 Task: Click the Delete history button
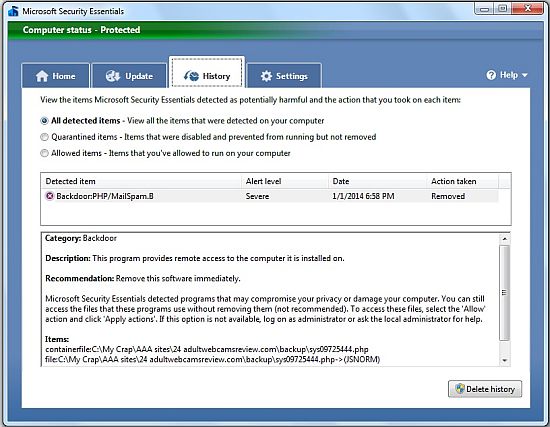pyautogui.click(x=485, y=389)
